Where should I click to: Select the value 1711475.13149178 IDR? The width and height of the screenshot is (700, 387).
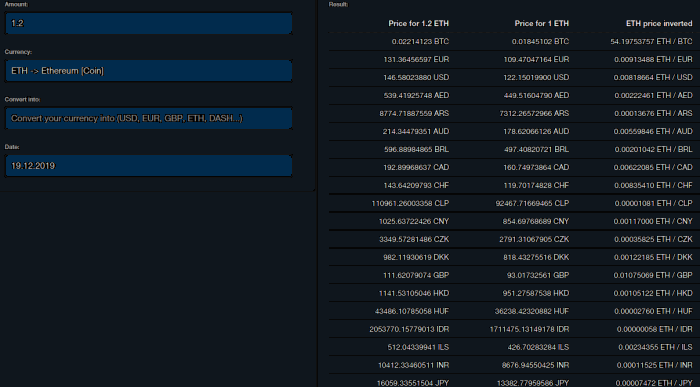(529, 329)
